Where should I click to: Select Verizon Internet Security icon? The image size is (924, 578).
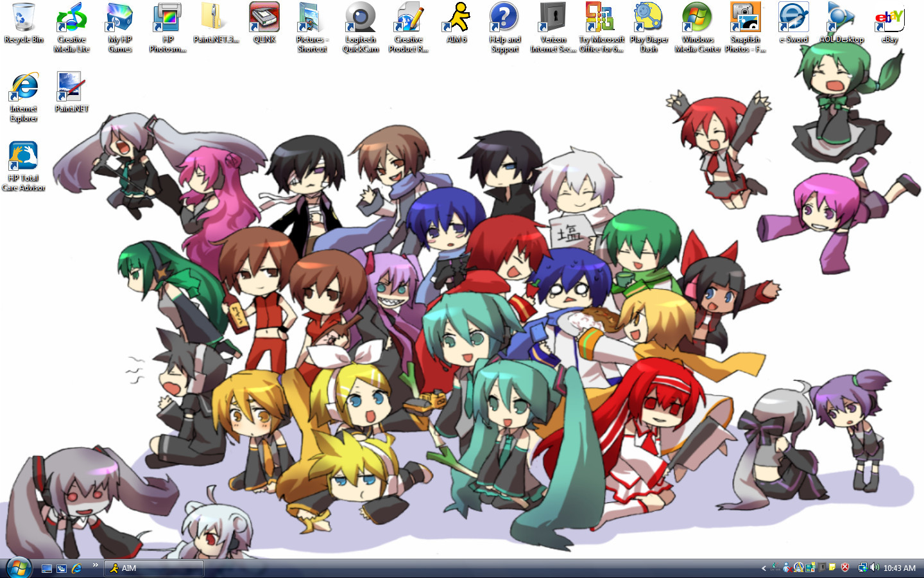pyautogui.click(x=552, y=28)
